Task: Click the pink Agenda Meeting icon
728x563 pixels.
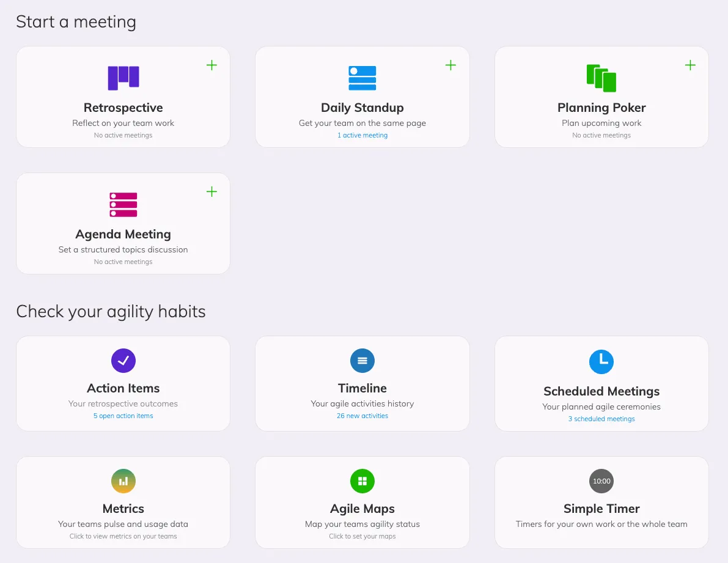Action: pos(123,205)
